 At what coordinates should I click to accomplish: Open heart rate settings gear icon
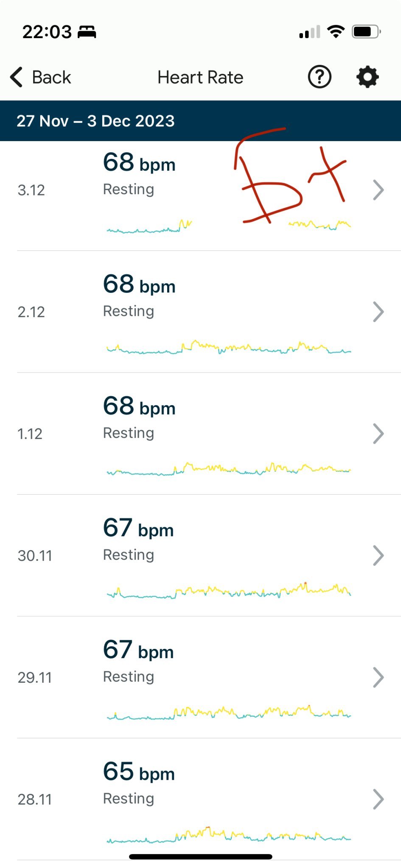pos(367,77)
